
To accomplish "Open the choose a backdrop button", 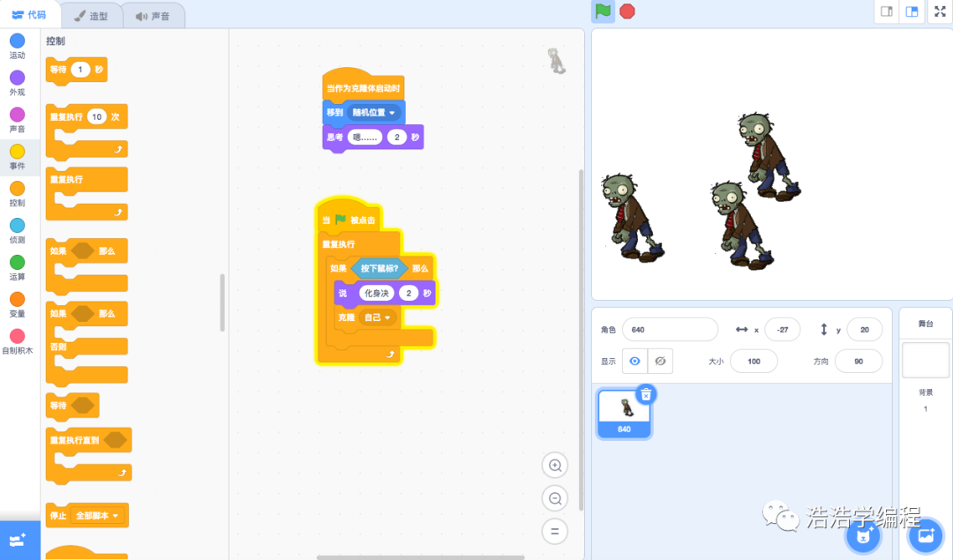I will point(926,535).
